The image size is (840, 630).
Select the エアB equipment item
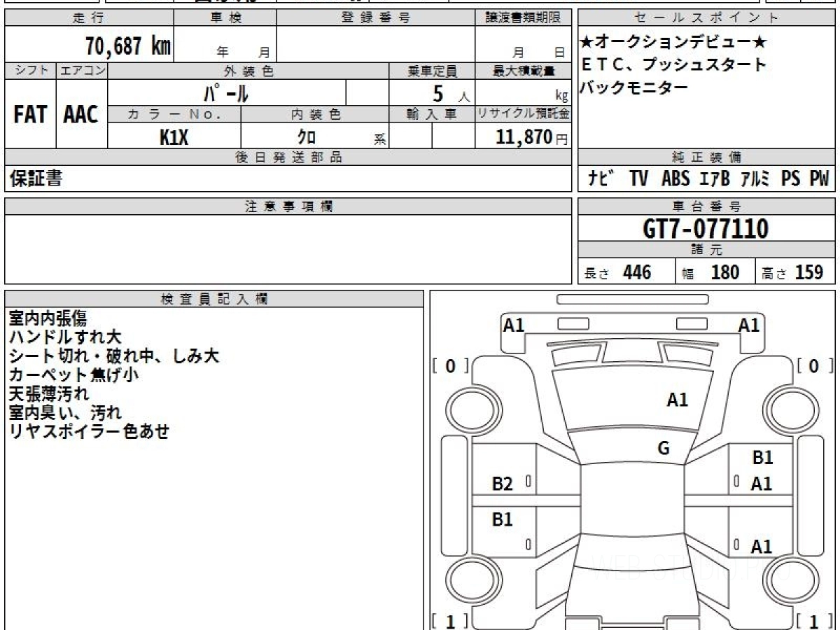point(715,179)
